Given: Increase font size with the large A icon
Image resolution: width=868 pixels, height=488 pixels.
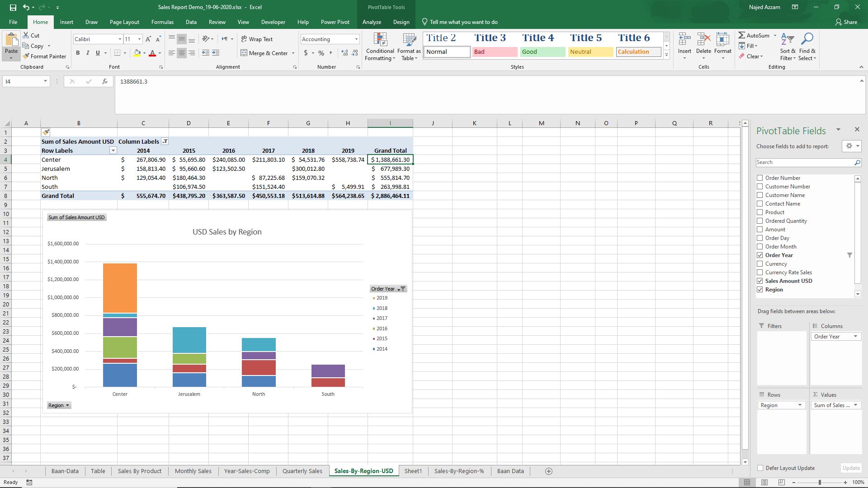Looking at the screenshot, I should coord(148,39).
